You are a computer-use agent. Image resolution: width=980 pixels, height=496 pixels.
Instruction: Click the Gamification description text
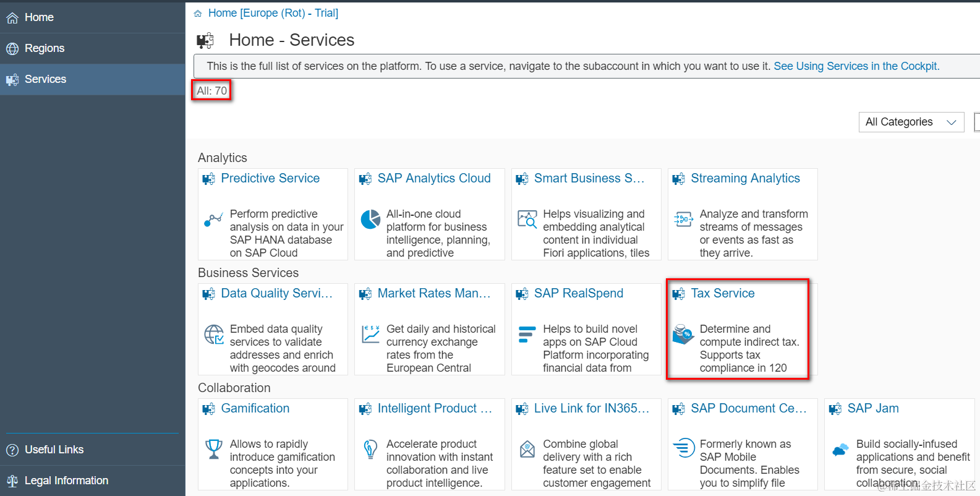point(283,463)
